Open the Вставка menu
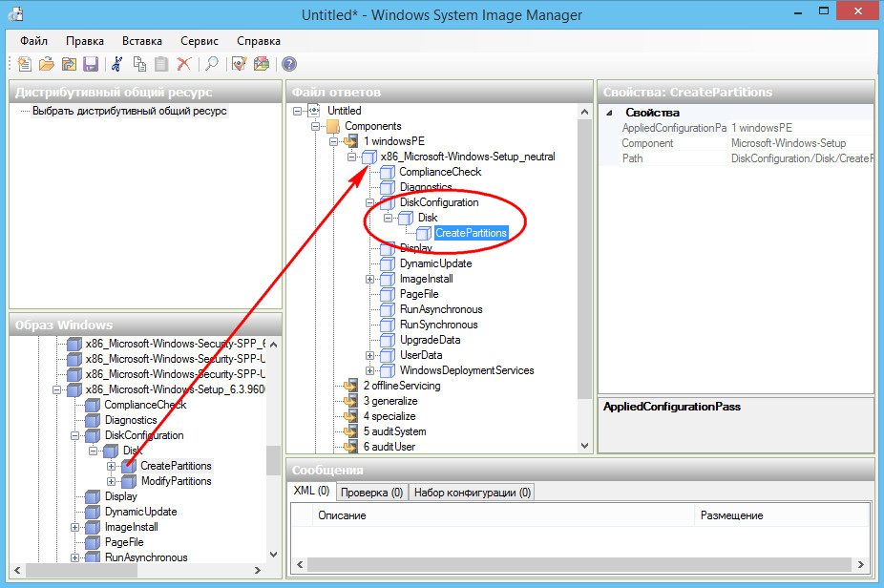This screenshot has width=884, height=588. point(141,41)
